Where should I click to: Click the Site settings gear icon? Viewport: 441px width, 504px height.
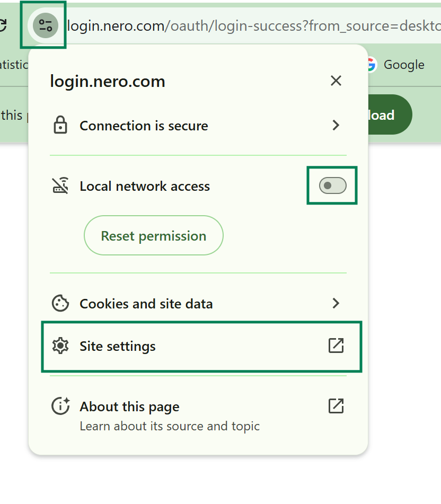click(x=60, y=346)
